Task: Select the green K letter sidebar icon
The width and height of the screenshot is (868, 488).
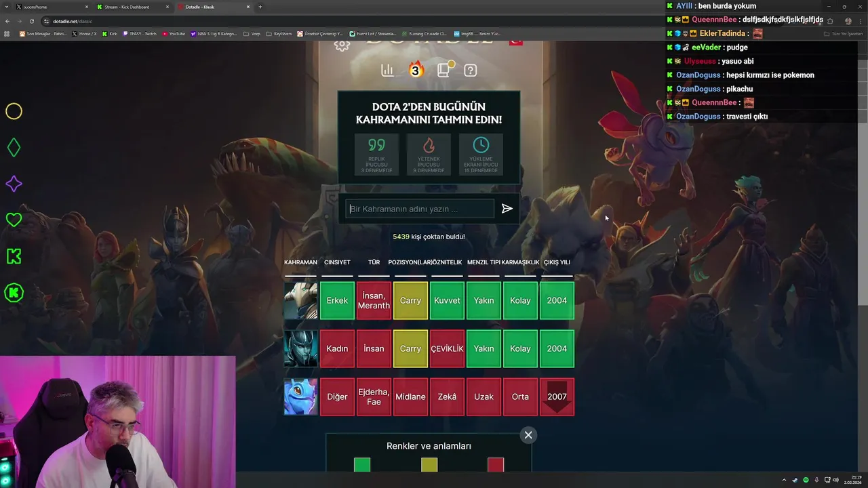Action: click(x=14, y=256)
